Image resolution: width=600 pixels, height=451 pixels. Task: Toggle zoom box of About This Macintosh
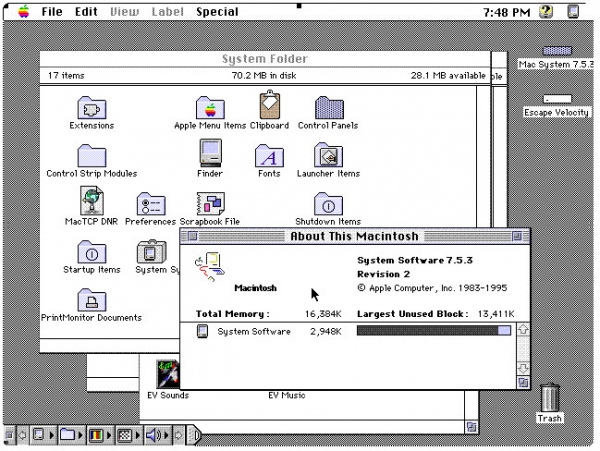(517, 236)
